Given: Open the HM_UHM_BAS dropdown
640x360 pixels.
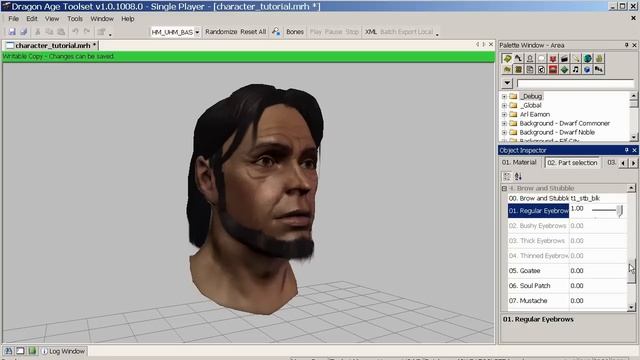Looking at the screenshot, I should click(x=197, y=32).
